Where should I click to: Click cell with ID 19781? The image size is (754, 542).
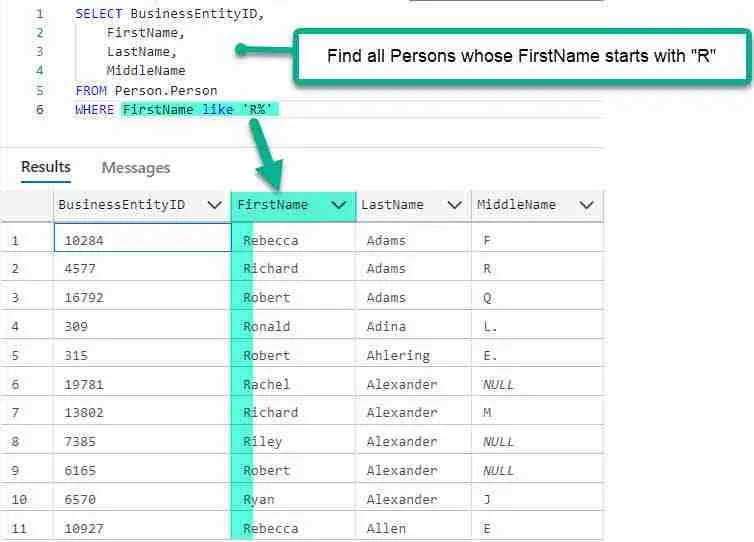pyautogui.click(x=142, y=383)
